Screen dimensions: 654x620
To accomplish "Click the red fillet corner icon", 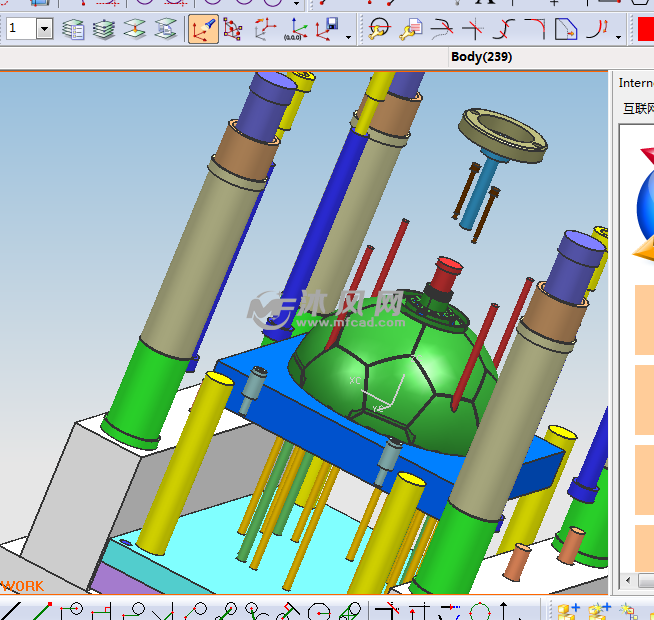I will coord(535,29).
